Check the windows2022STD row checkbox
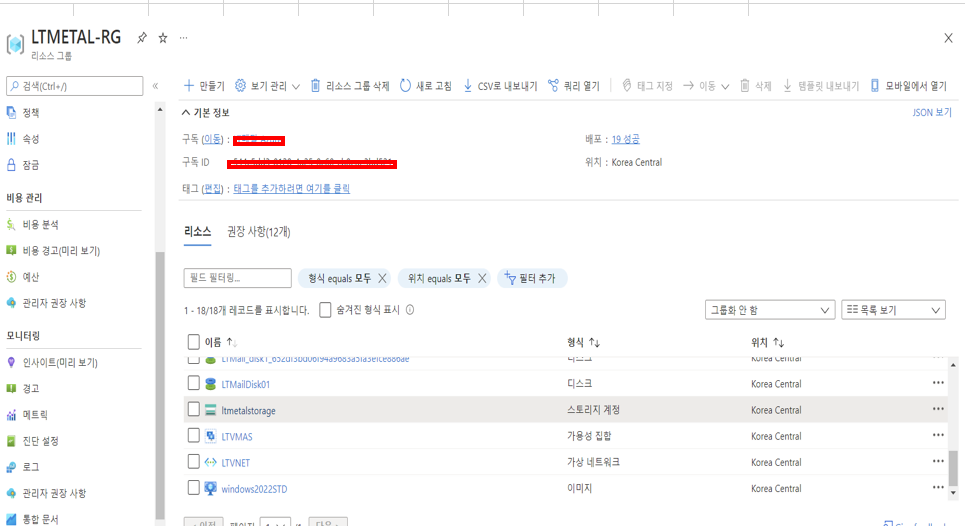965x526 pixels. click(193, 488)
